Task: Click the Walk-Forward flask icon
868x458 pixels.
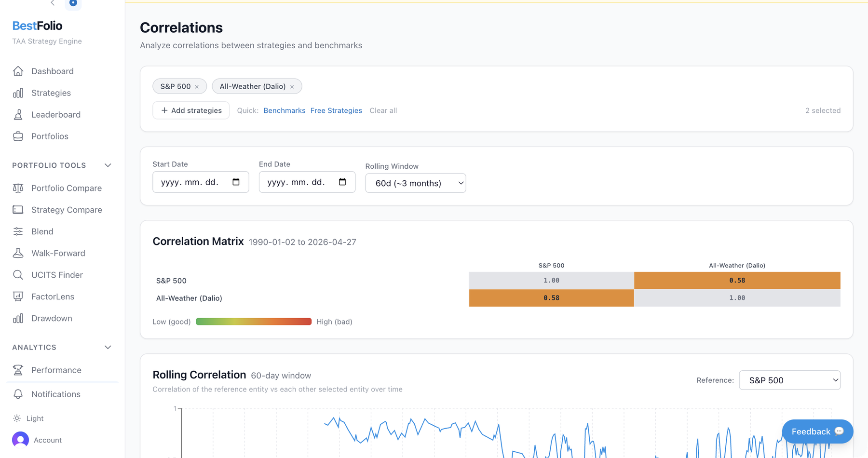Action: 18,253
